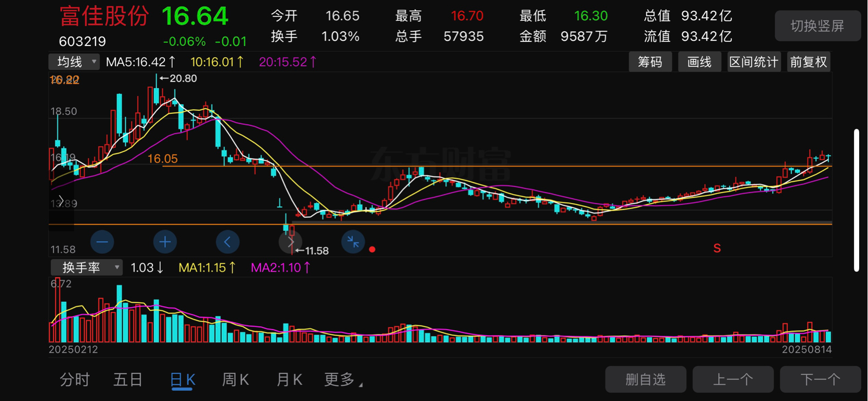Screen dimensions: 868x401
Task: Move chart left with the left arrow icon
Action: (228, 242)
